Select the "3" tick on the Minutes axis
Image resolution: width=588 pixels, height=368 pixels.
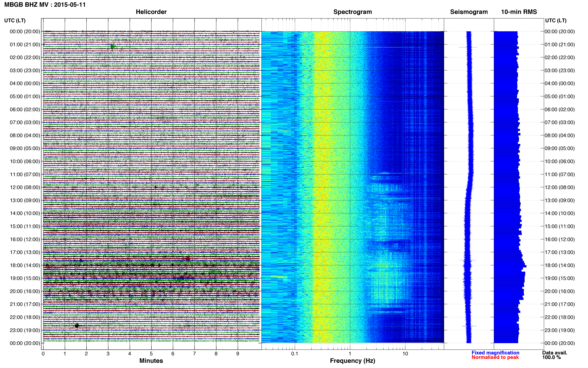(108, 354)
